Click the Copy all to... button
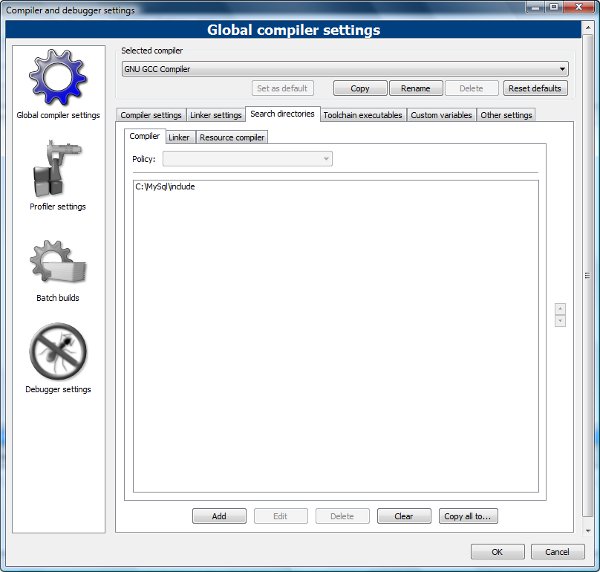600x572 pixels. click(x=468, y=516)
